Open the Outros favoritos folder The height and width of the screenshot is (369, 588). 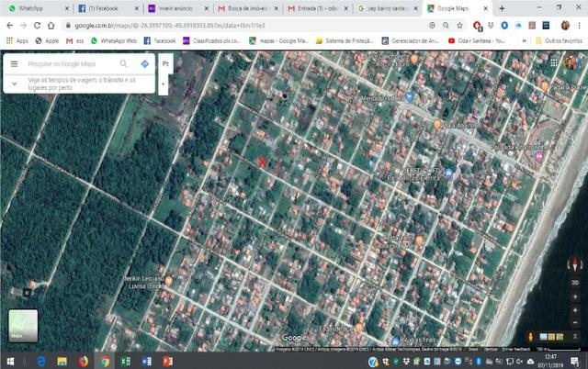559,40
